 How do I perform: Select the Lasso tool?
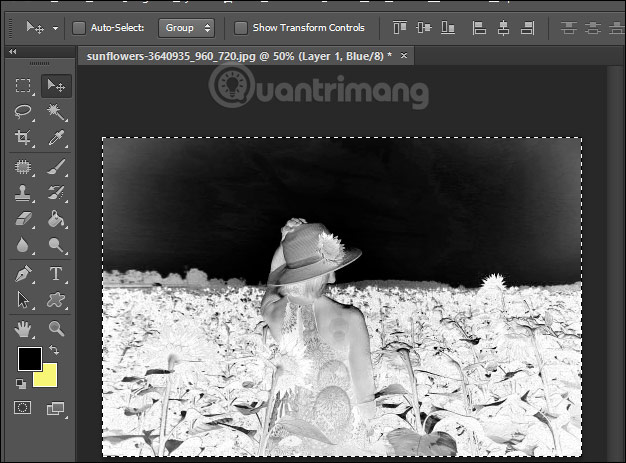[x=23, y=112]
